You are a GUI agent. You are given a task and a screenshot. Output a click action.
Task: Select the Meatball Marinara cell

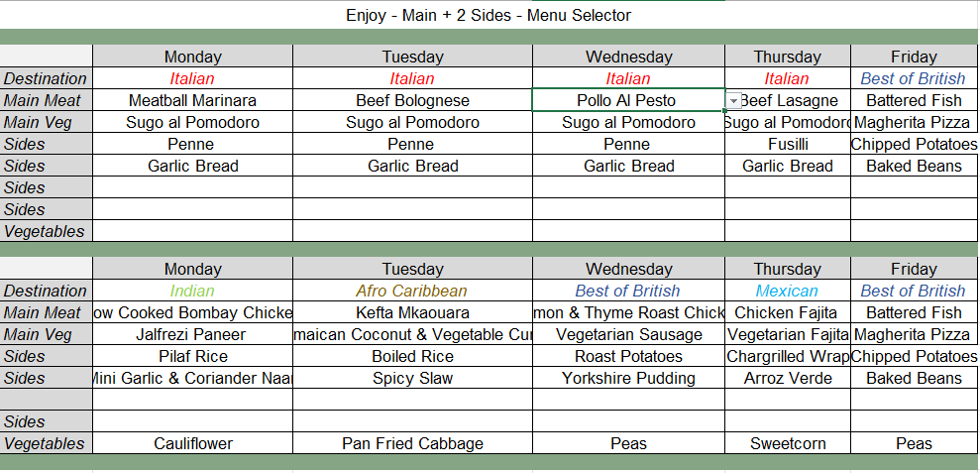tap(192, 100)
